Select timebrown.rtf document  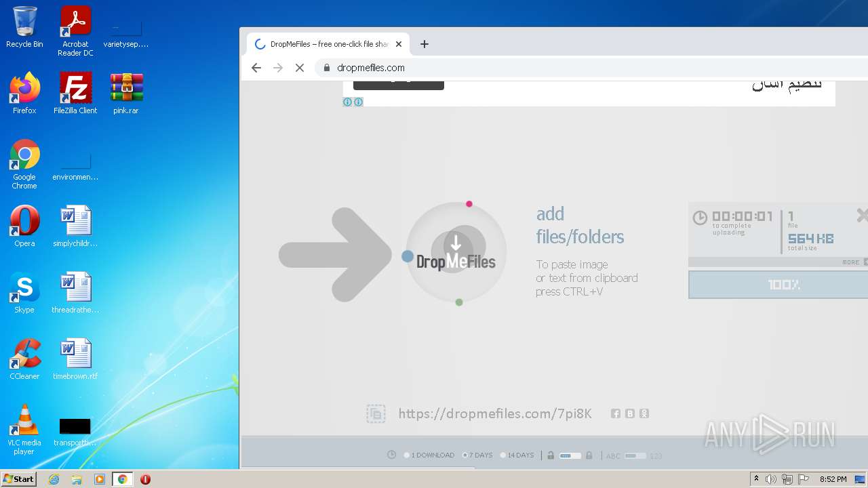point(75,359)
